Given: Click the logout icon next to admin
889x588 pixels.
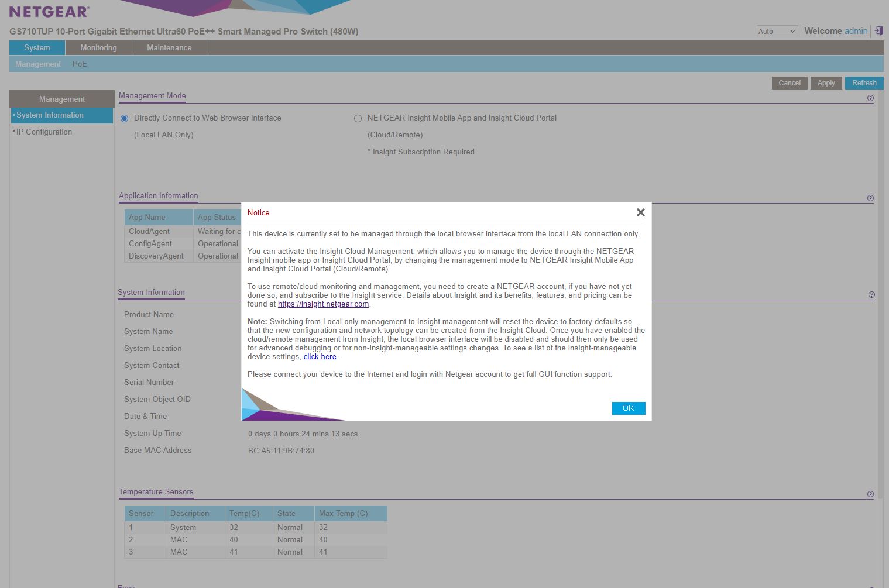Looking at the screenshot, I should [x=878, y=31].
